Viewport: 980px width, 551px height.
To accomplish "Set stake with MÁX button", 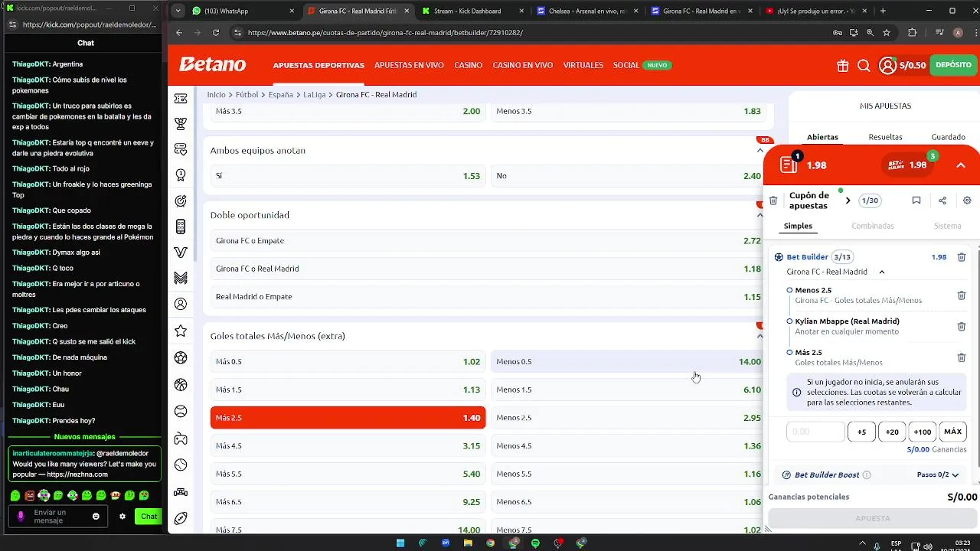I will point(953,432).
